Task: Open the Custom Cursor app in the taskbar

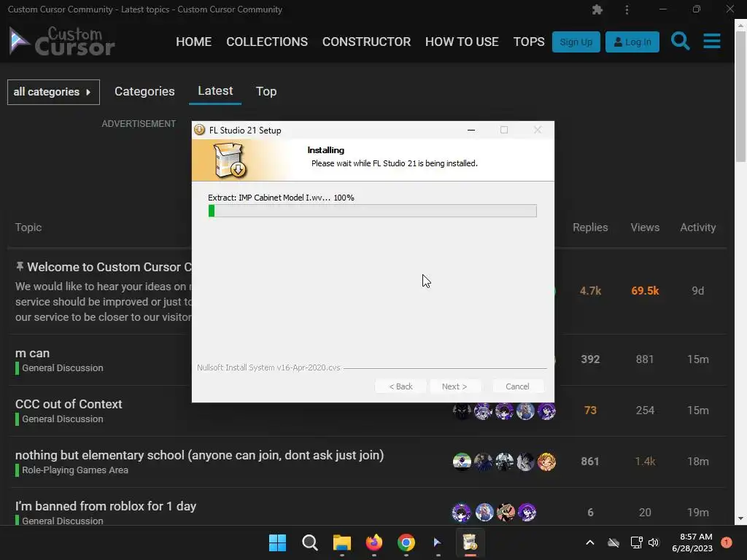Action: pos(438,542)
